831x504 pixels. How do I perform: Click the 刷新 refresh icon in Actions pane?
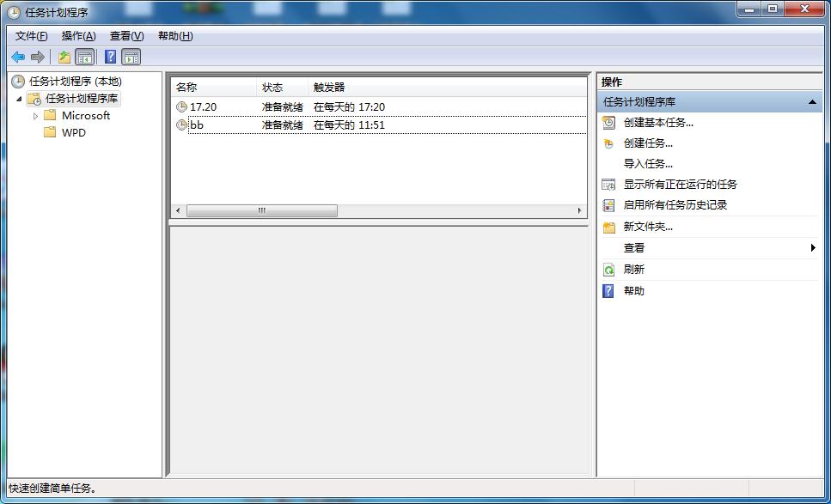608,269
